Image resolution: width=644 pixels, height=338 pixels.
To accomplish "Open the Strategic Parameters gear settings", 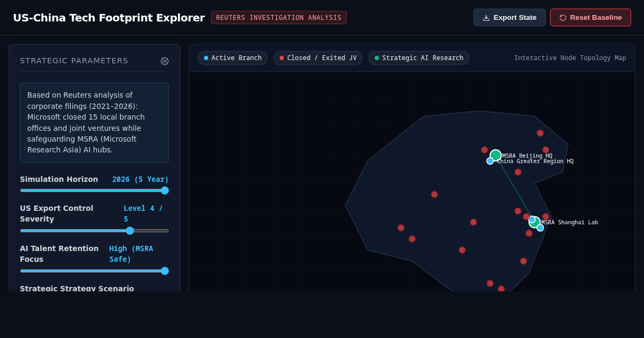I will pos(165,61).
